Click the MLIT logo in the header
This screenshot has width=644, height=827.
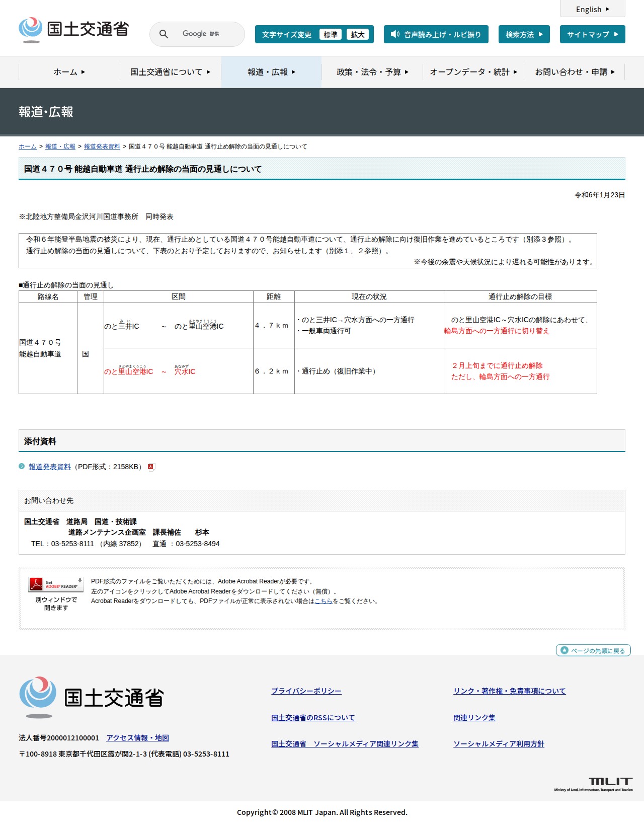[74, 30]
